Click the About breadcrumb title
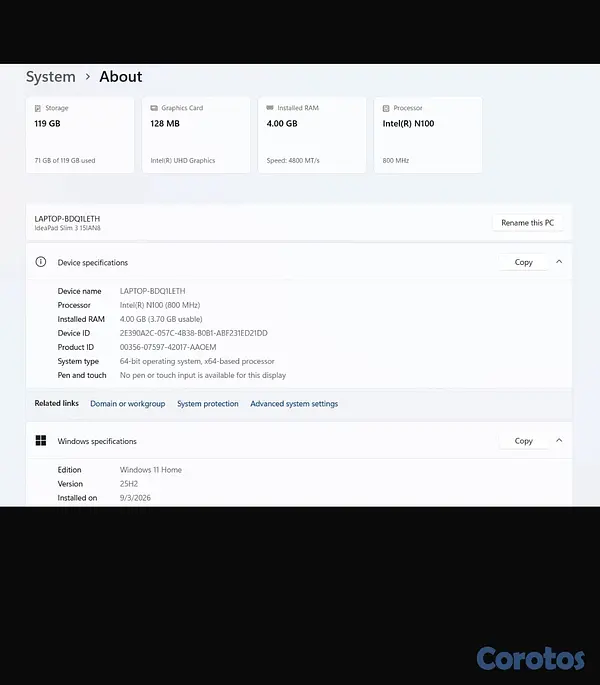The height and width of the screenshot is (685, 600). point(121,77)
